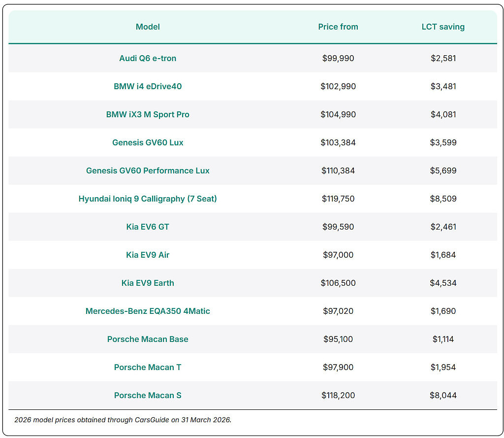The width and height of the screenshot is (504, 438).
Task: Open the Kia EV9 Air link
Action: (148, 255)
